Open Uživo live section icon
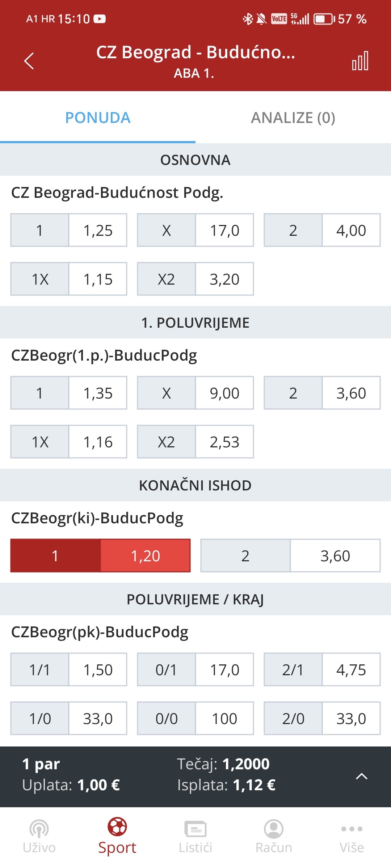 (39, 828)
